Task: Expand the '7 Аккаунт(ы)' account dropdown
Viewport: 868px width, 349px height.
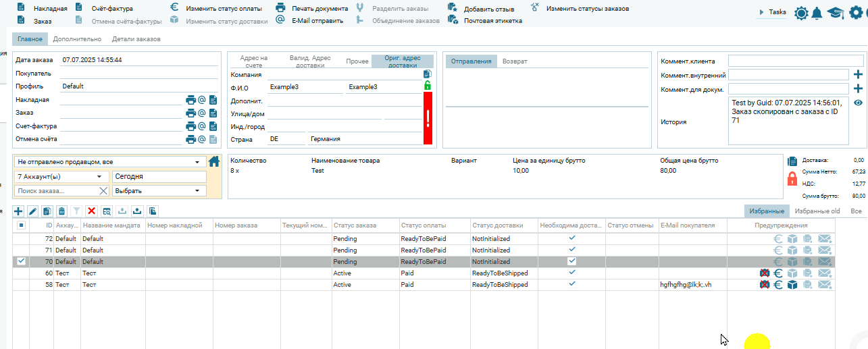Action: point(61,176)
